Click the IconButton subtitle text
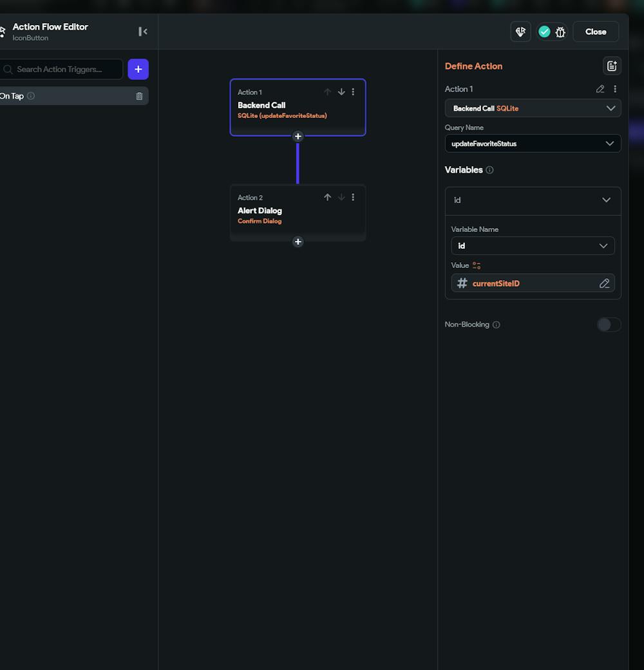 coord(30,38)
